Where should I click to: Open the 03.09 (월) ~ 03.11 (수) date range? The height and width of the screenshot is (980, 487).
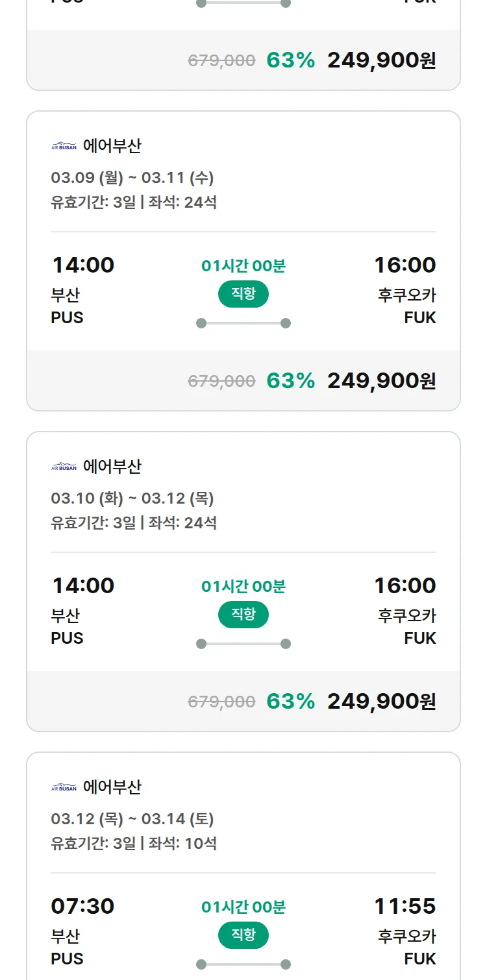pyautogui.click(x=132, y=178)
